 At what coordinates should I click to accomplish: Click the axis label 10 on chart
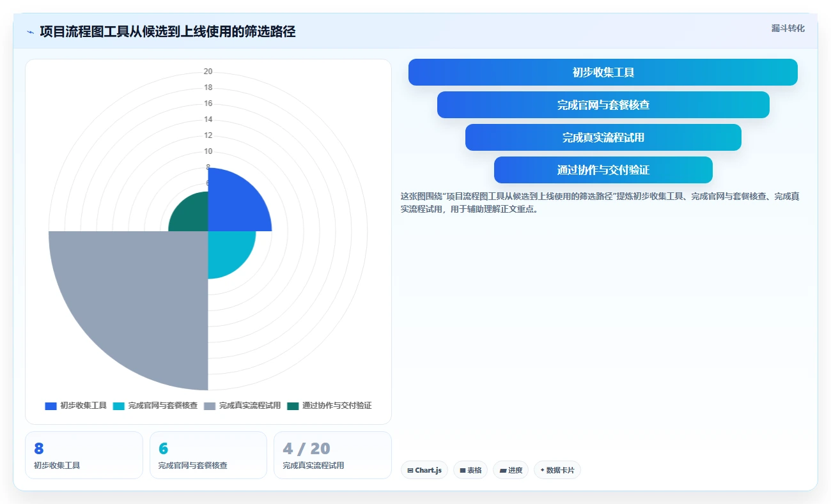click(x=208, y=151)
